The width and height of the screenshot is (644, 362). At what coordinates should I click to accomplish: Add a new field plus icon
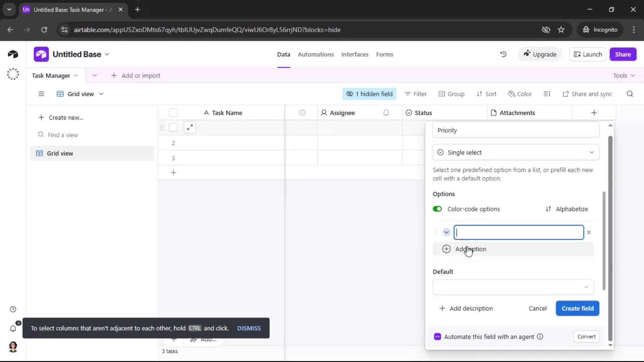pyautogui.click(x=594, y=113)
